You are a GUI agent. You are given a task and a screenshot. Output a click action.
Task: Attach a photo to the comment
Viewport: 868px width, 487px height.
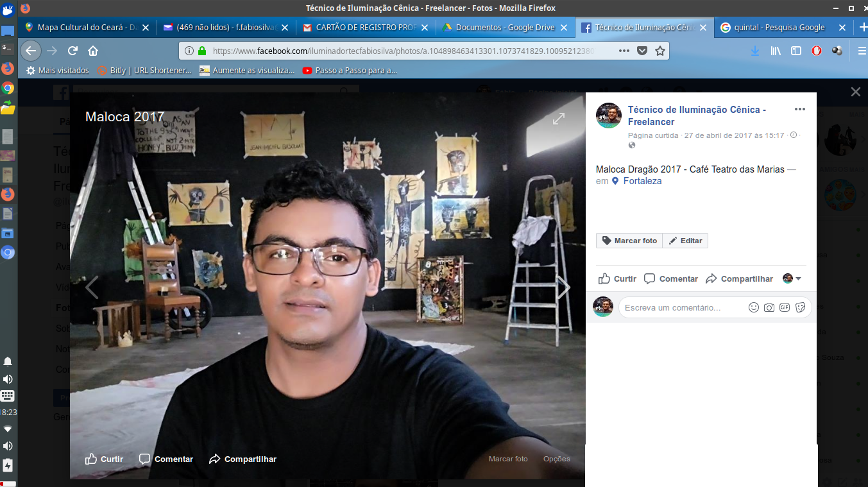pos(769,308)
